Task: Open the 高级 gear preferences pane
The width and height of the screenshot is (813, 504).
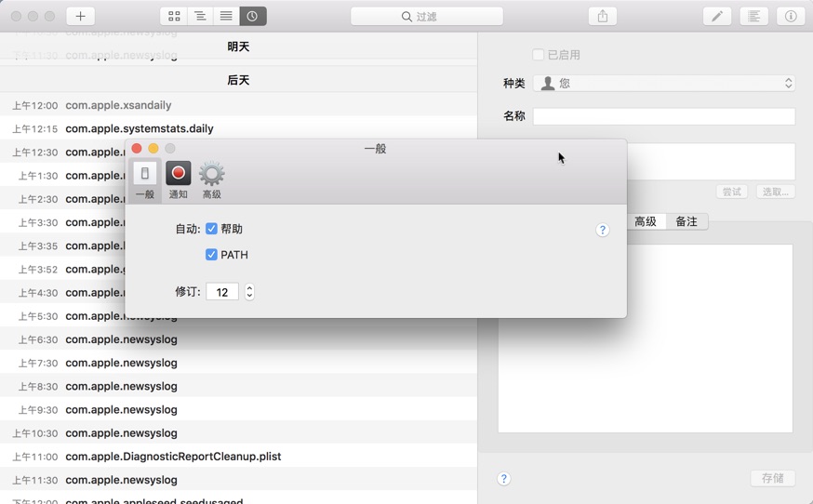Action: 211,179
